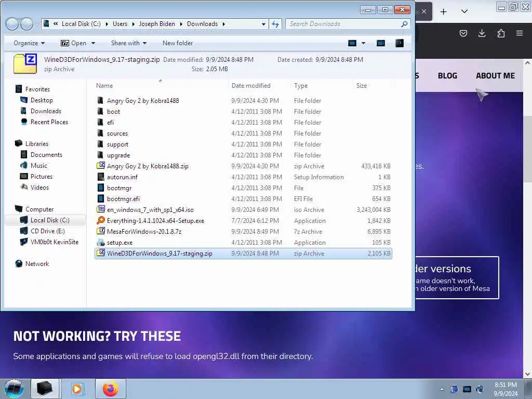Open the Organize dropdown menu
Screen dimensions: 532x399
point(29,43)
